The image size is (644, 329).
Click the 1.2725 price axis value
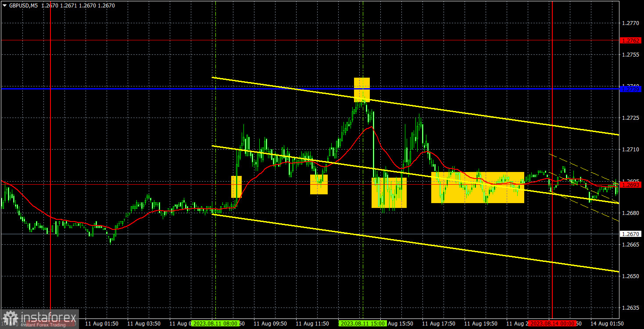[x=631, y=118]
